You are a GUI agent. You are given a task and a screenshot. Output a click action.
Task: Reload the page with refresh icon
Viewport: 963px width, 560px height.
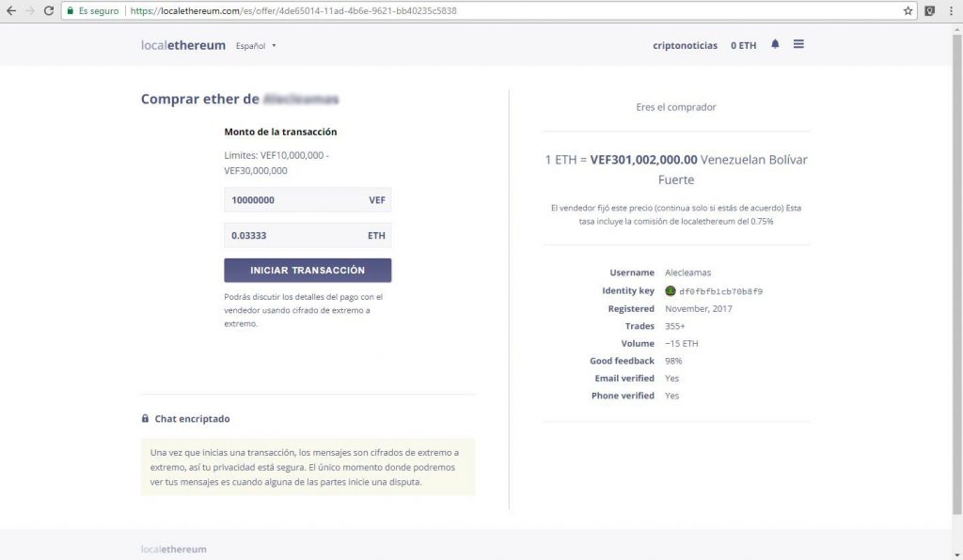[49, 11]
